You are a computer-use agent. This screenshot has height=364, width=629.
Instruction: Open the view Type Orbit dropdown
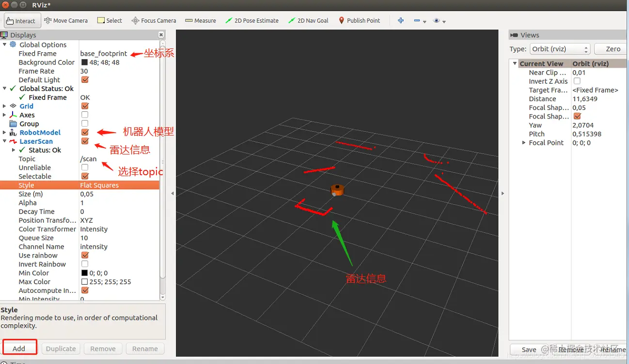tap(560, 49)
